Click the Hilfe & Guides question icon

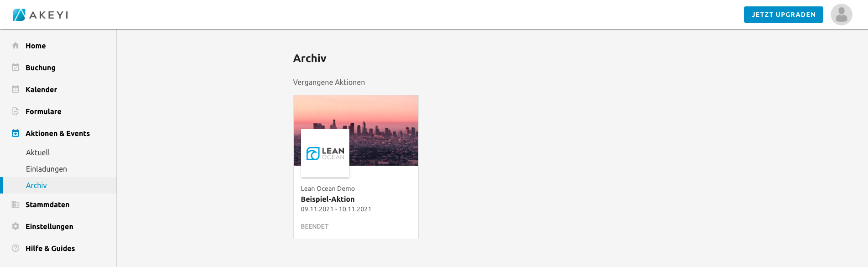point(16,248)
